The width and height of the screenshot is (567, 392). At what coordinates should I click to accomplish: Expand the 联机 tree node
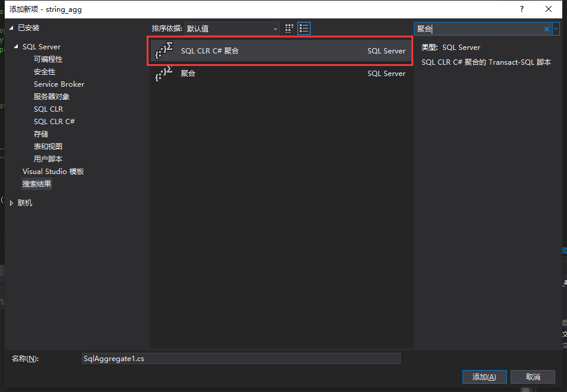[11, 203]
